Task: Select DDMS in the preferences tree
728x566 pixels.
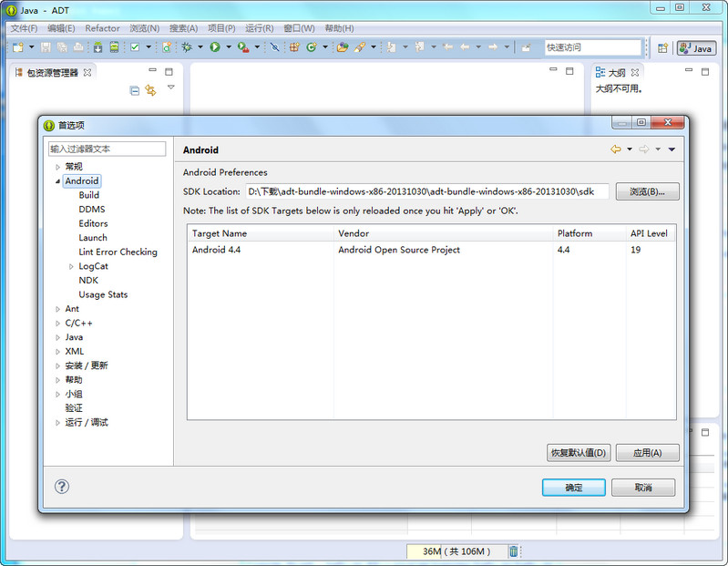Action: click(x=92, y=210)
